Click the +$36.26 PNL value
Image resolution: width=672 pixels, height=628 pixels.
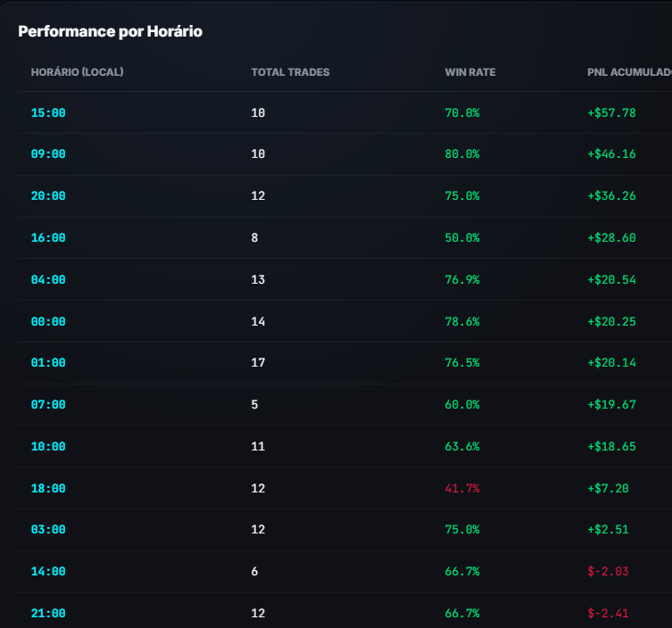click(x=611, y=196)
